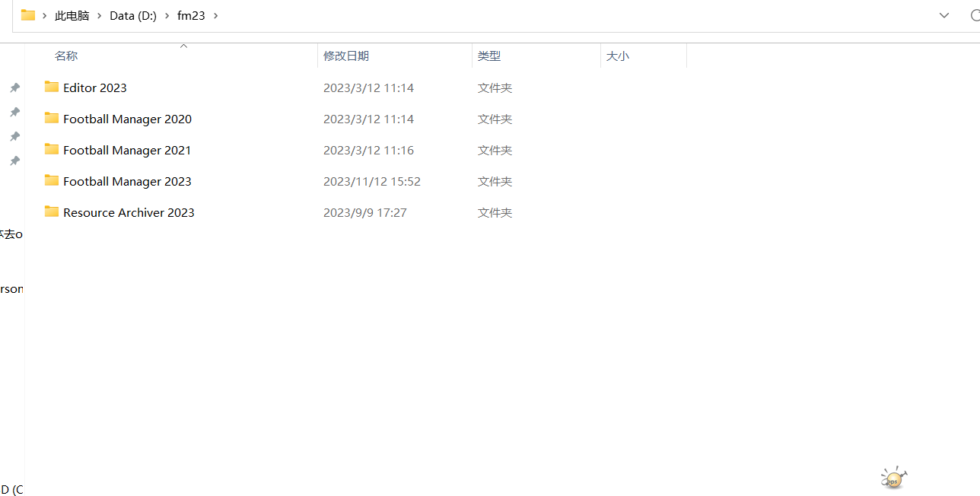Click 文件夹 type in Football Manager 2020 row
Image resolution: width=980 pixels, height=496 pixels.
pos(495,119)
